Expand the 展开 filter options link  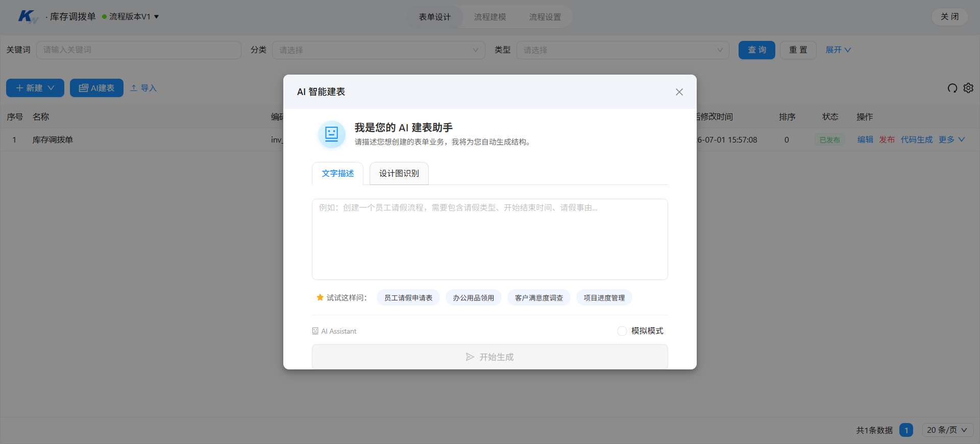(838, 50)
